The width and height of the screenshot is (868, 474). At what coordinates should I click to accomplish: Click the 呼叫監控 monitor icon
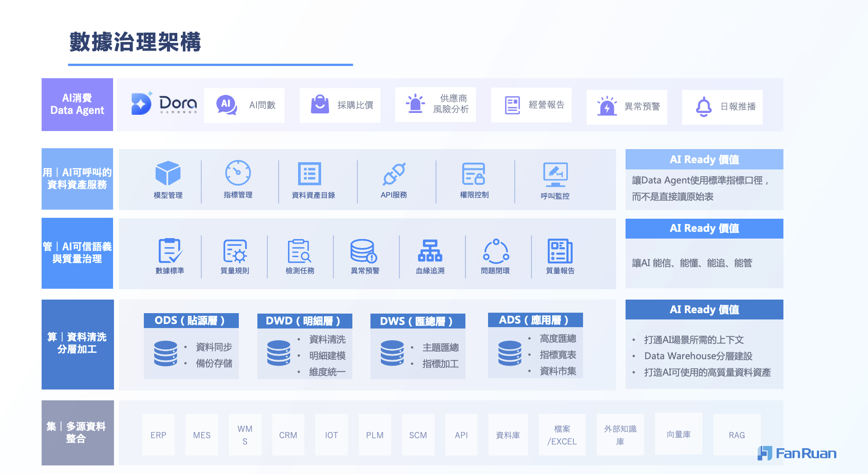point(555,175)
